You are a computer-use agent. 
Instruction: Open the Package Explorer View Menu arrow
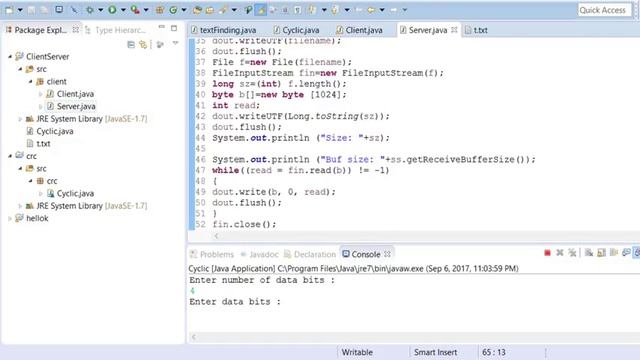[176, 43]
